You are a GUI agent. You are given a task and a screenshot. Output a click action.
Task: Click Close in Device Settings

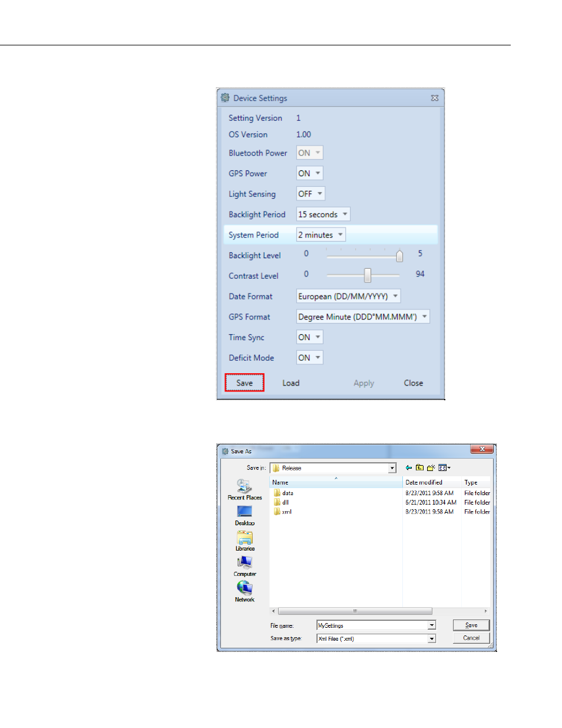pyautogui.click(x=414, y=383)
